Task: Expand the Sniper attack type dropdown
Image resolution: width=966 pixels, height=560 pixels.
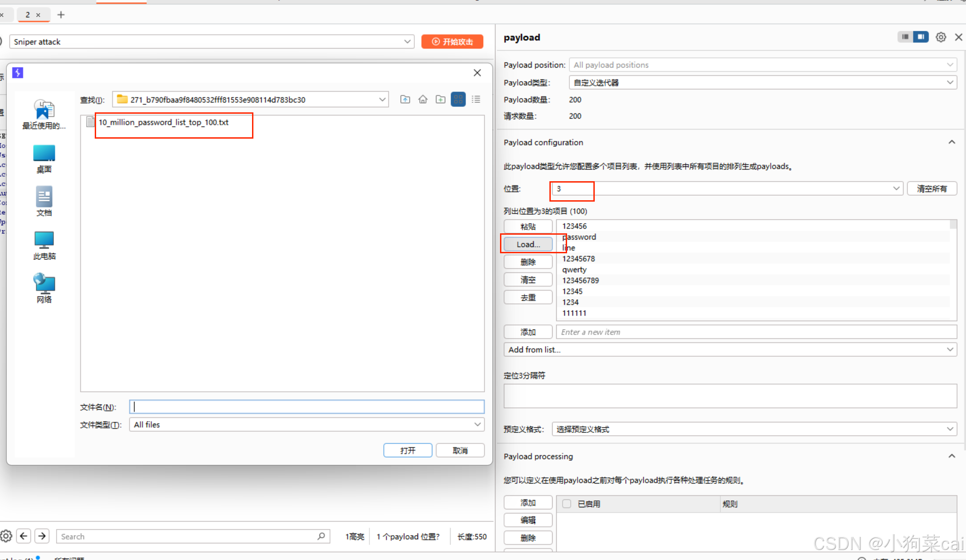Action: click(407, 42)
